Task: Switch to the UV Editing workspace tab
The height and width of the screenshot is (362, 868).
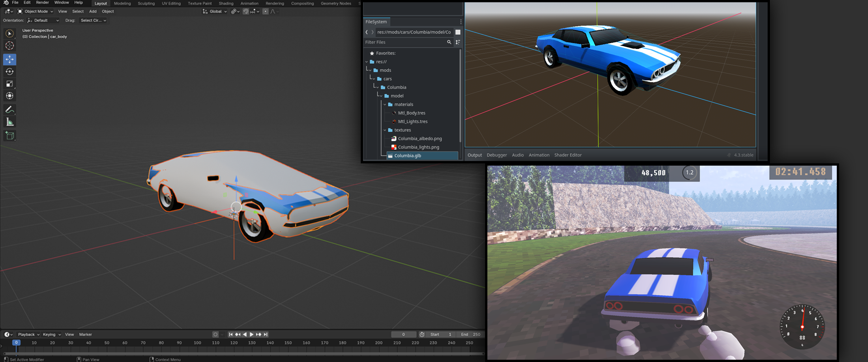Action: 171,3
